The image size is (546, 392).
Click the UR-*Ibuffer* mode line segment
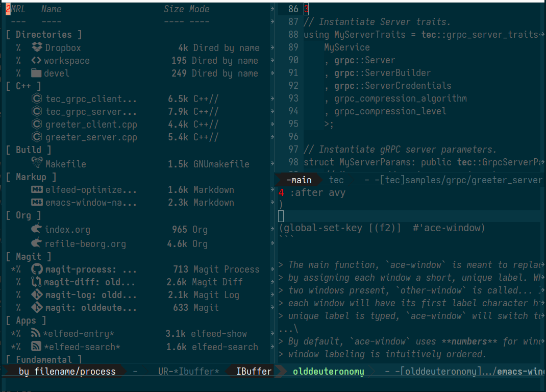(188, 372)
